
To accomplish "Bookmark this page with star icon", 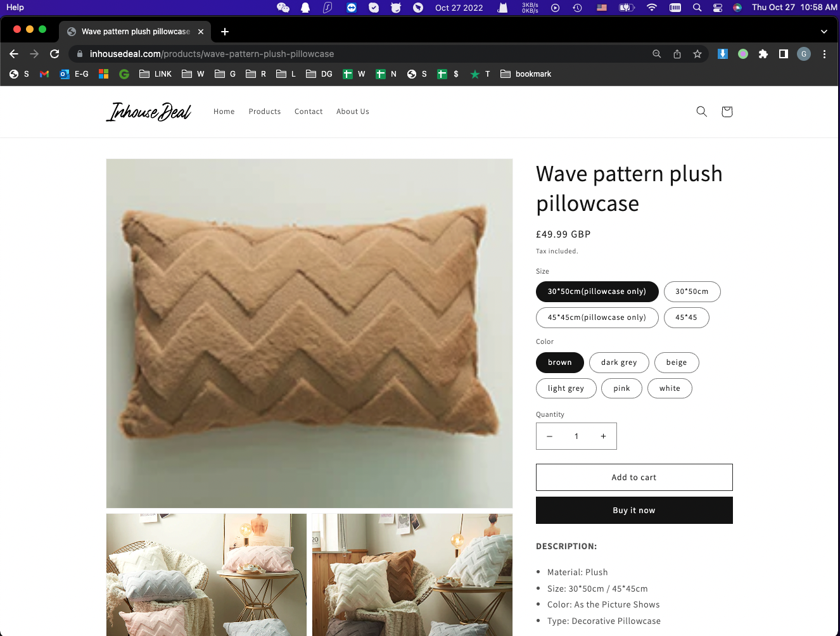I will pyautogui.click(x=697, y=54).
